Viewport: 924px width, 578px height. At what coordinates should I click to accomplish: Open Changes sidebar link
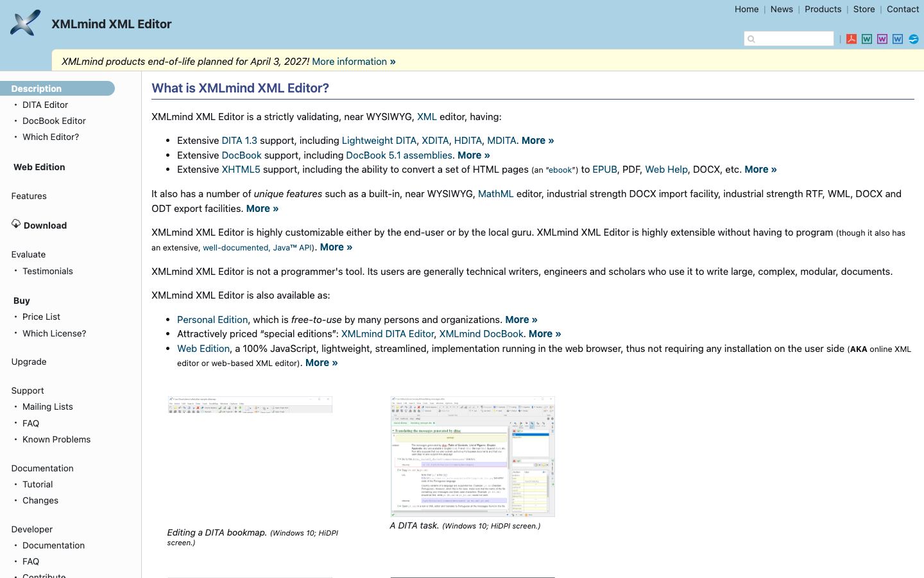[x=40, y=500]
